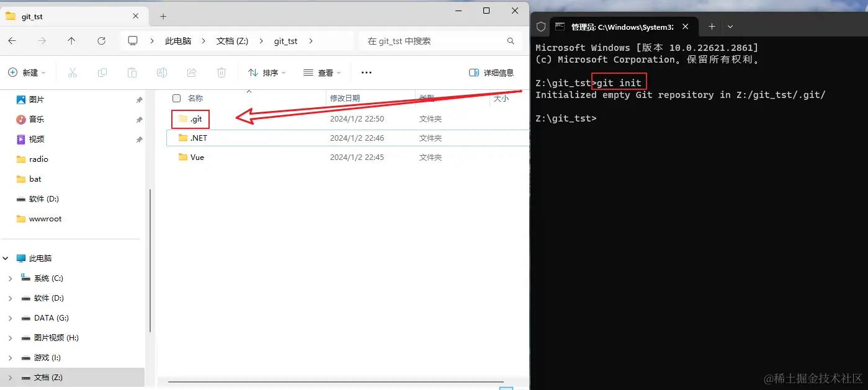Click the Delete trash icon
This screenshot has height=390, width=868.
(221, 73)
